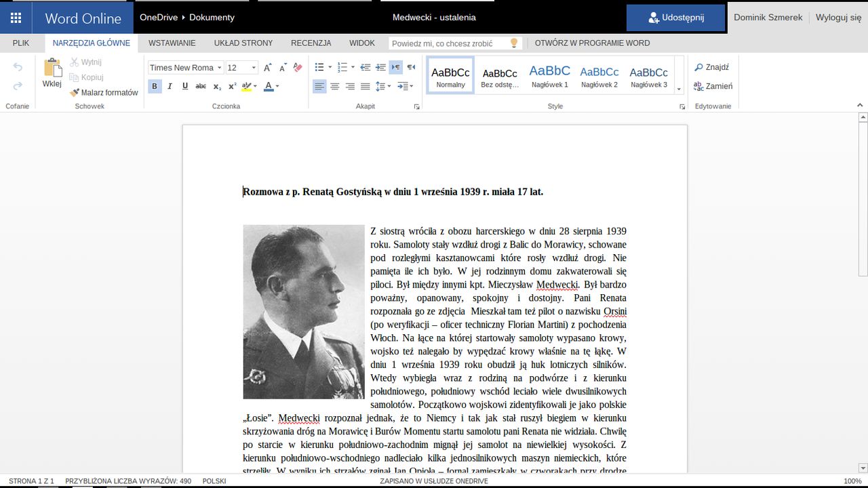Switch to WSTAWIANIE tab
Viewport: 868px width, 488px height.
172,43
